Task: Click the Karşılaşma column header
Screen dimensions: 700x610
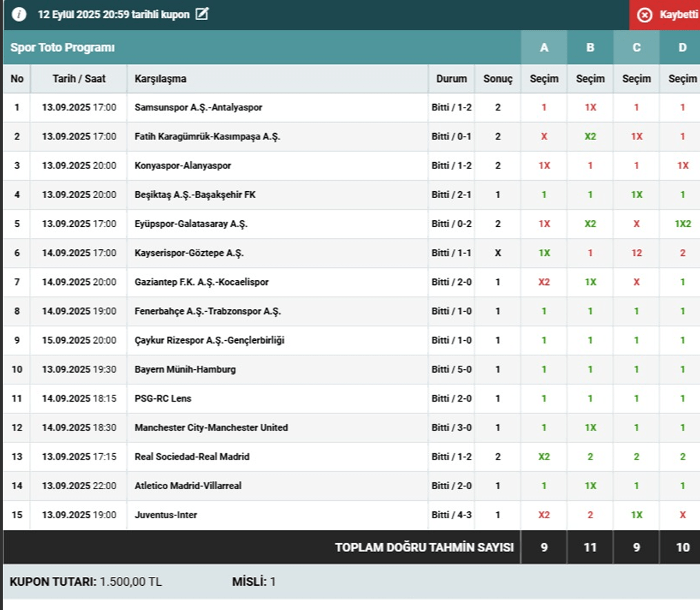Action: (160, 79)
